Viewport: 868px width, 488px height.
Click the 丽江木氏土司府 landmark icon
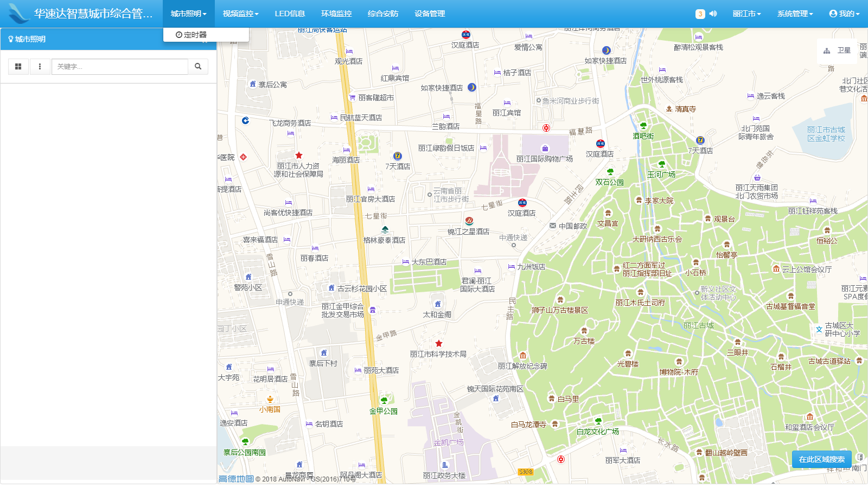click(641, 292)
